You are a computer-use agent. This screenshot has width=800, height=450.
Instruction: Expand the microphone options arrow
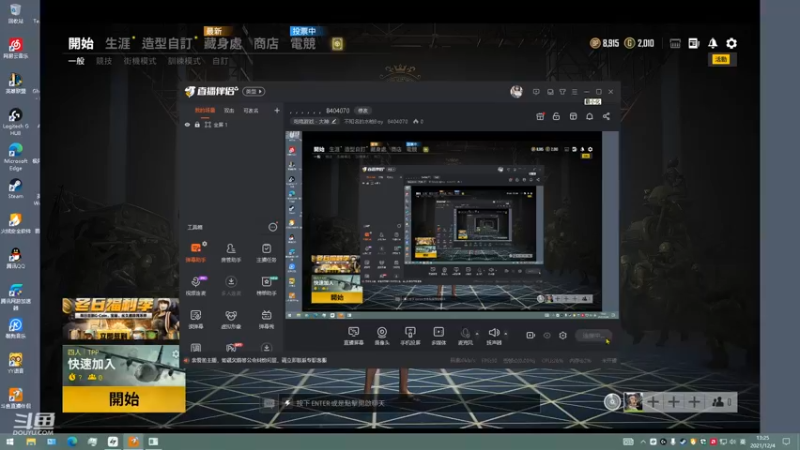point(477,334)
